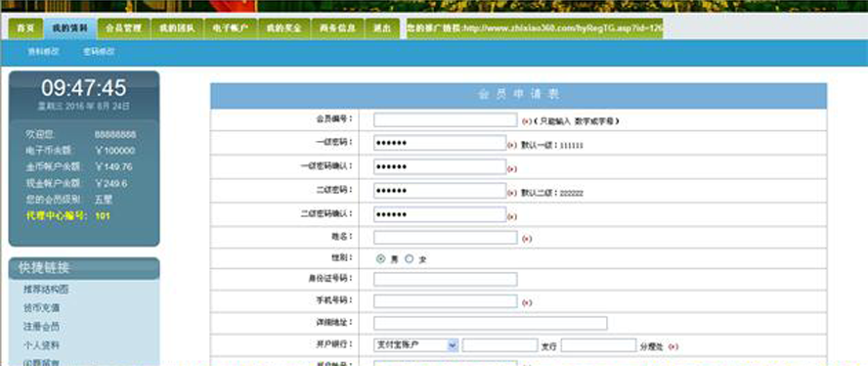The image size is (868, 366).
Task: Click the 默认二级: 222222 hint text
Action: coord(552,193)
